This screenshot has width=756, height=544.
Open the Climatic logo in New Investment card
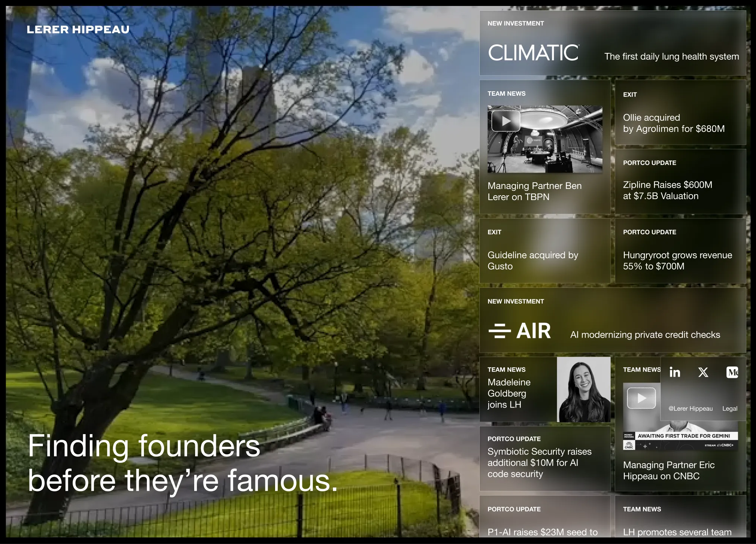tap(533, 53)
